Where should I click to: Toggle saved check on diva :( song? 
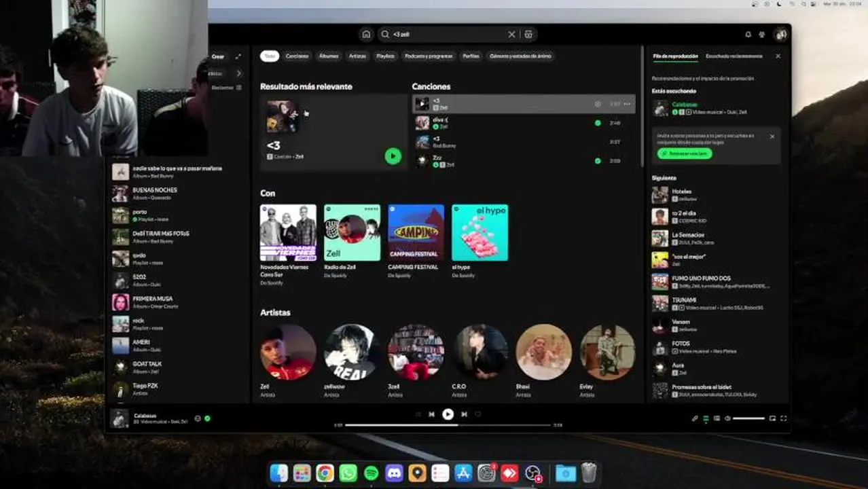point(598,123)
